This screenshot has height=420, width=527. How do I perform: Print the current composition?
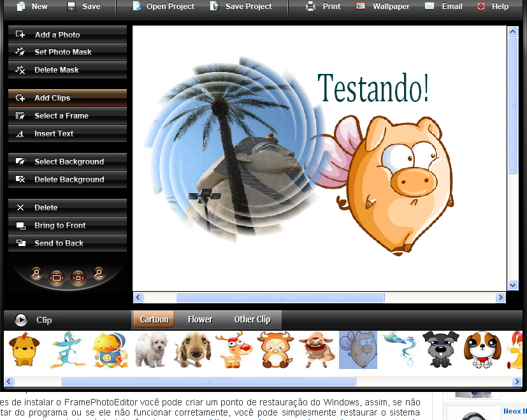click(x=323, y=6)
